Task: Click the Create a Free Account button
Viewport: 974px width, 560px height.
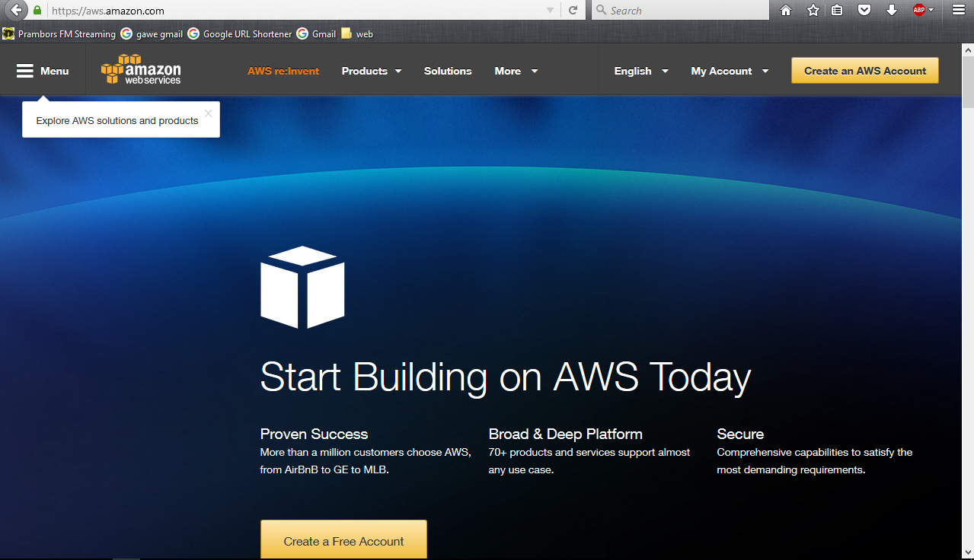Action: tap(343, 539)
